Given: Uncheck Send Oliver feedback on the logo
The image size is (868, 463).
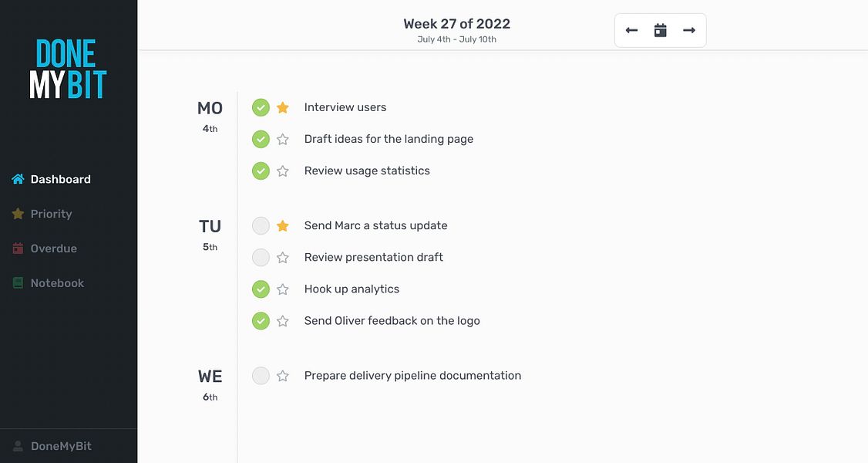Looking at the screenshot, I should click(x=261, y=321).
